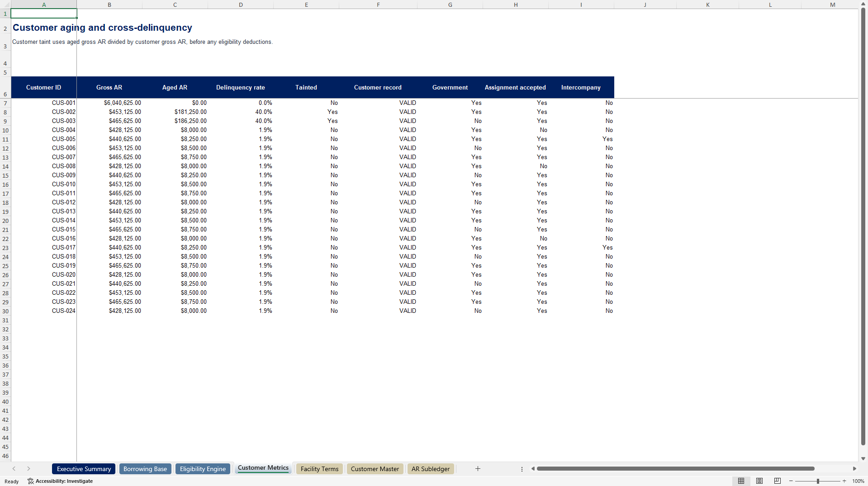The width and height of the screenshot is (868, 486).
Task: Open the Borrowing Base sheet tab
Action: 145,469
